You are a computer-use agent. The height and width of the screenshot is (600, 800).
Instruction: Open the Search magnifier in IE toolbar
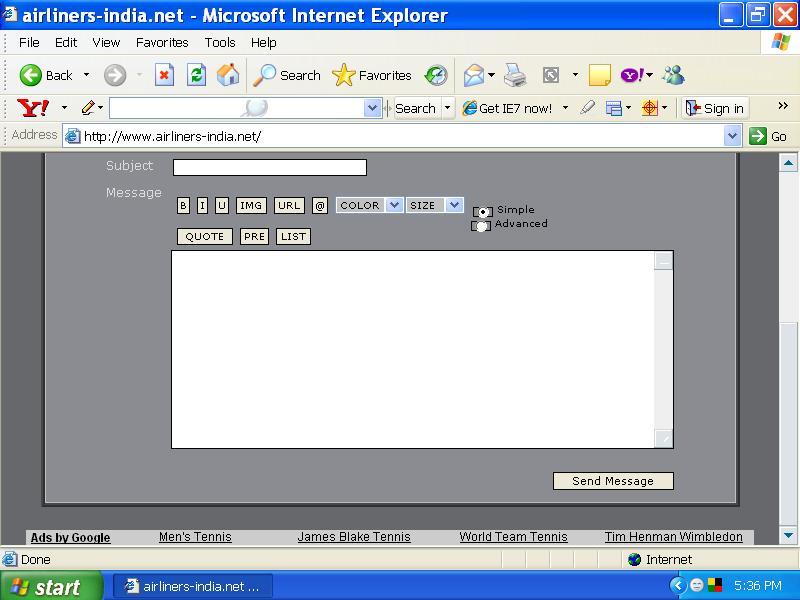tap(287, 76)
